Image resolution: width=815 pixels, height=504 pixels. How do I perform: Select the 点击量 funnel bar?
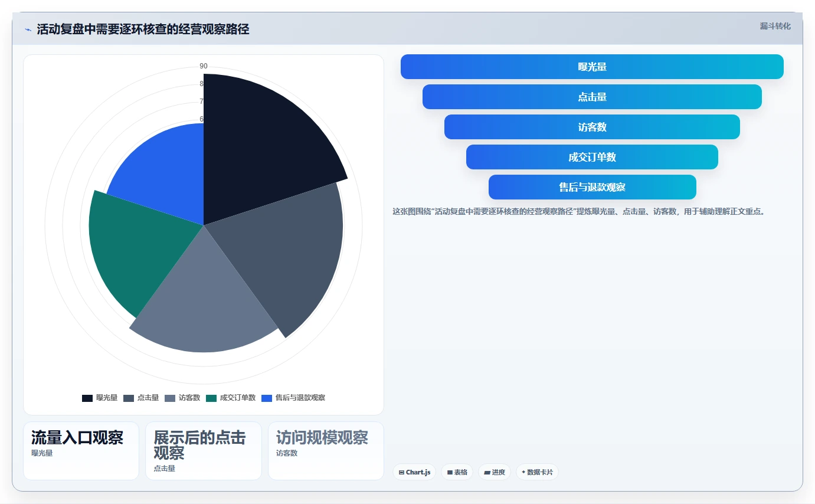point(592,97)
